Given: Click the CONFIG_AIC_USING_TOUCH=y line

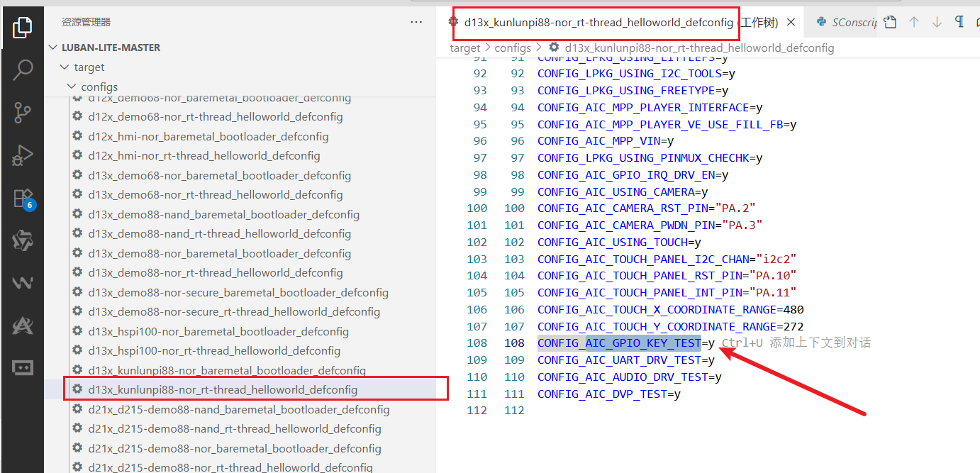Looking at the screenshot, I should click(619, 243).
